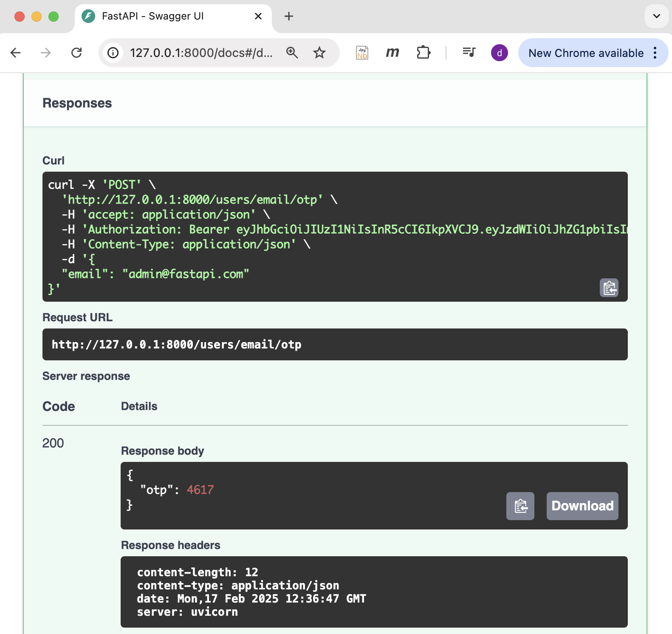Open the site information icon in address bar
This screenshot has height=634, width=672.
pos(113,53)
